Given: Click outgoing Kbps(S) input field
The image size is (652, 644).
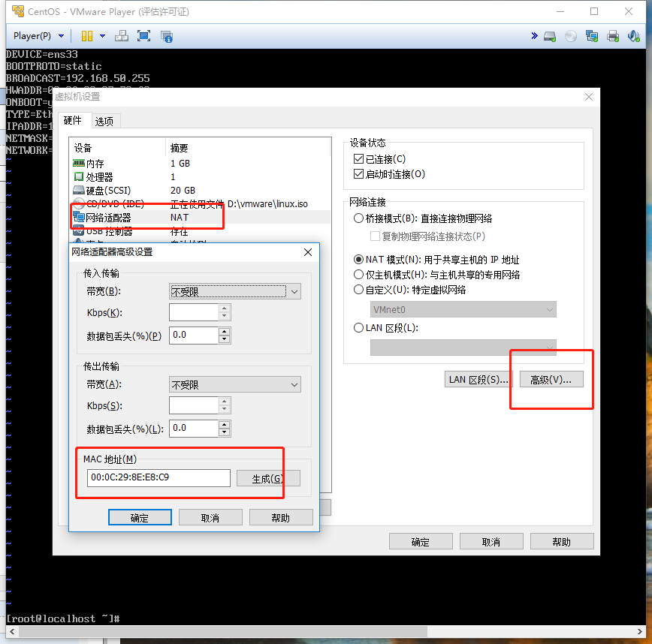Looking at the screenshot, I should point(194,405).
